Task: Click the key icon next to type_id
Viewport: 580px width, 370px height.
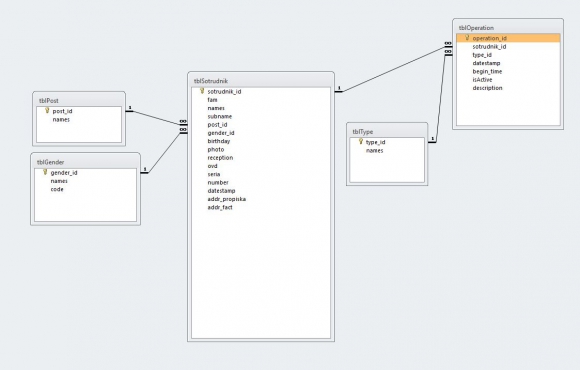Action: (x=360, y=142)
